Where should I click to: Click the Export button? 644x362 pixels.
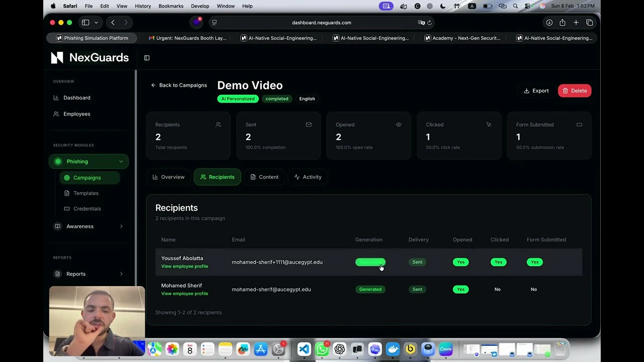pos(536,91)
